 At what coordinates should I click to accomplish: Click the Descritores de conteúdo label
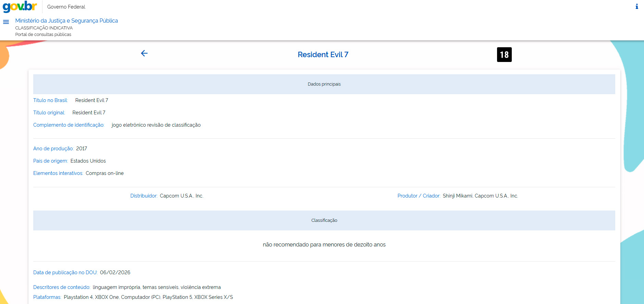point(62,287)
